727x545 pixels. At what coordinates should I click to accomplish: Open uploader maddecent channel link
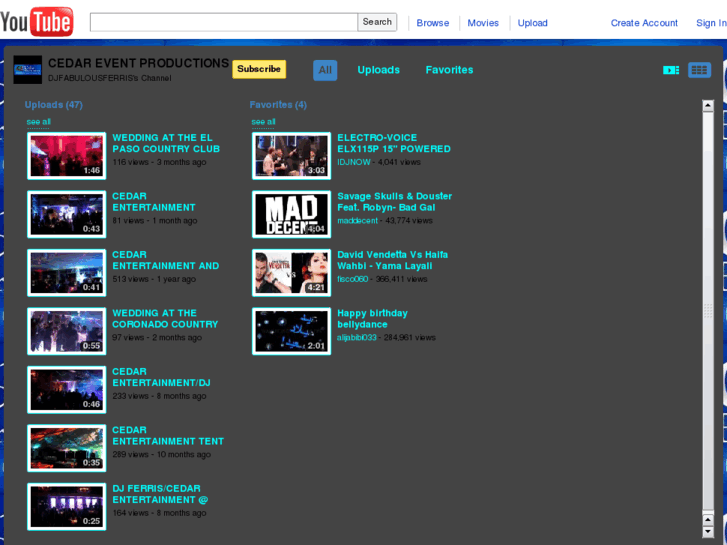357,221
